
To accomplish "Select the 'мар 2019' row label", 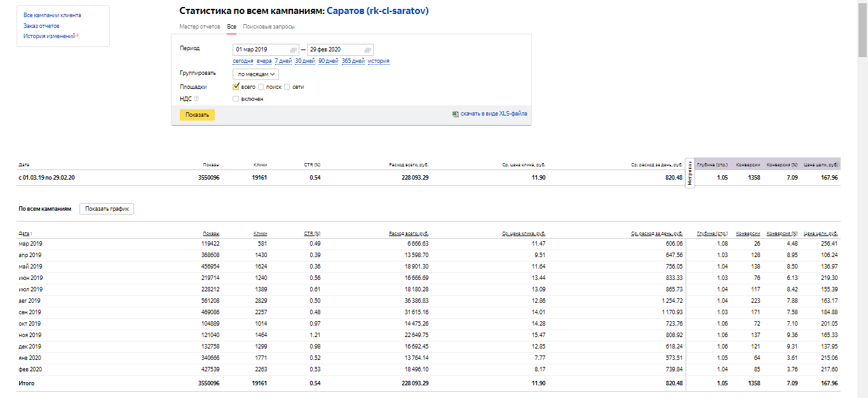I will (31, 243).
